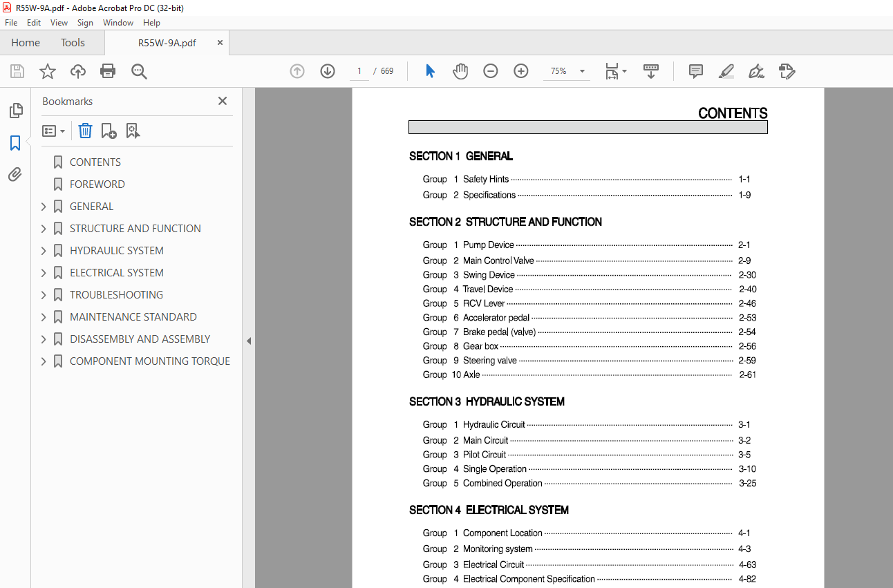Zoom in with the plus icon
This screenshot has height=588, width=893.
(x=521, y=71)
